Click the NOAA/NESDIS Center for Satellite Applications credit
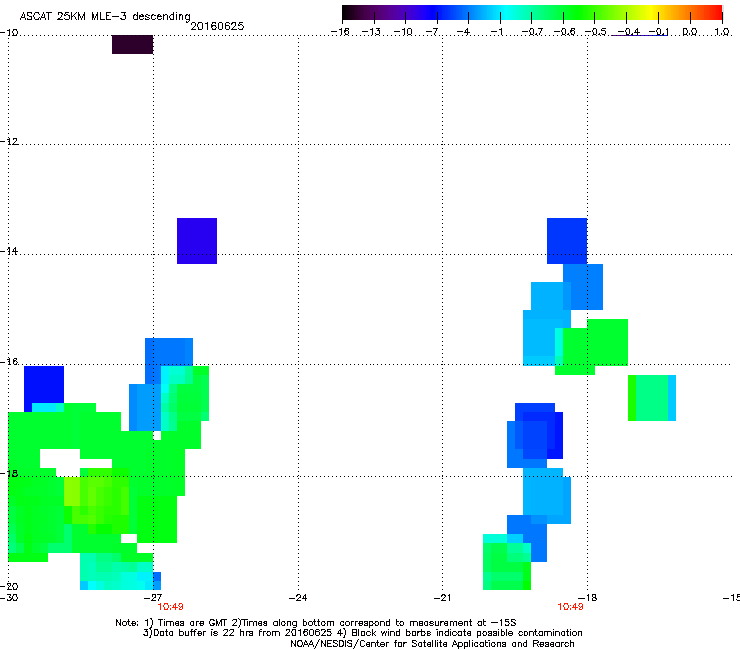The image size is (740, 650). (432, 644)
